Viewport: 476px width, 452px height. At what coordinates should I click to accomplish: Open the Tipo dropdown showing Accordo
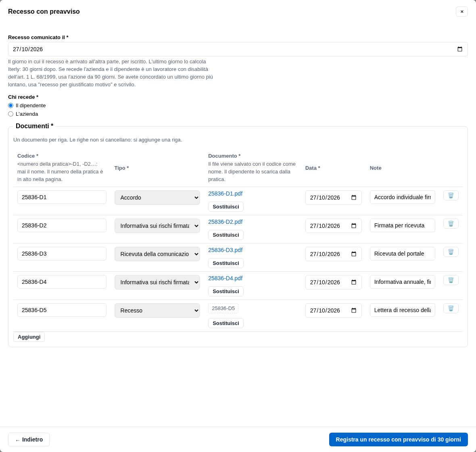pyautogui.click(x=157, y=198)
